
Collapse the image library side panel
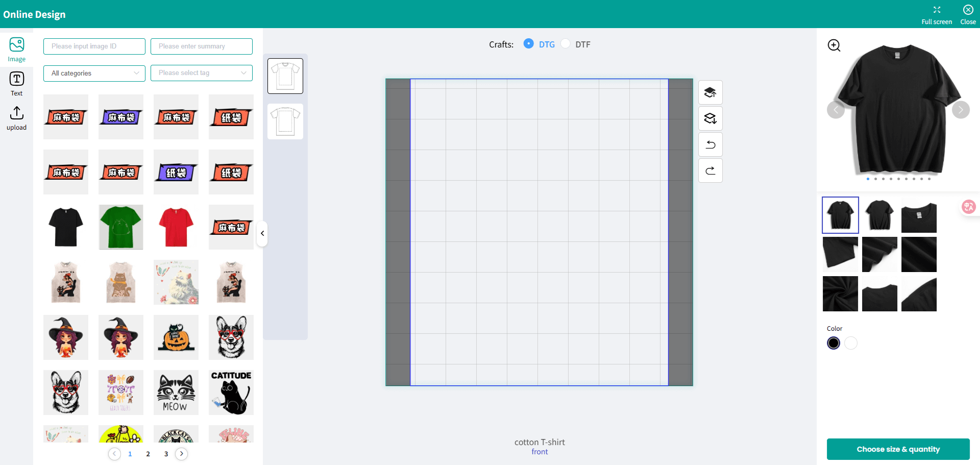click(x=262, y=233)
